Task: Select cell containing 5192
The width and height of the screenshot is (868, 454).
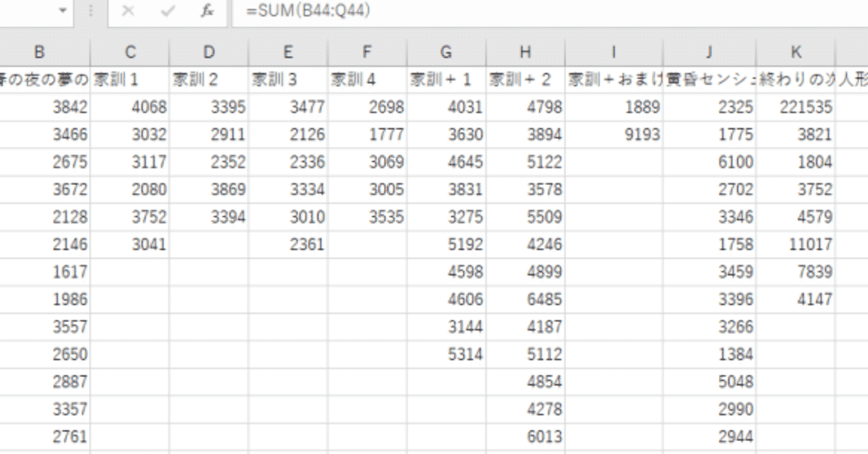Action: 446,245
